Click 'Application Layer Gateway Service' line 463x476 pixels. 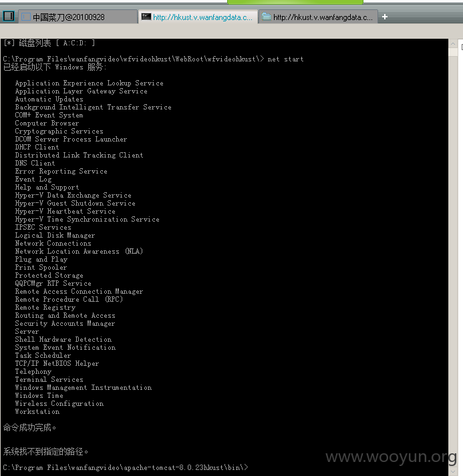point(81,91)
